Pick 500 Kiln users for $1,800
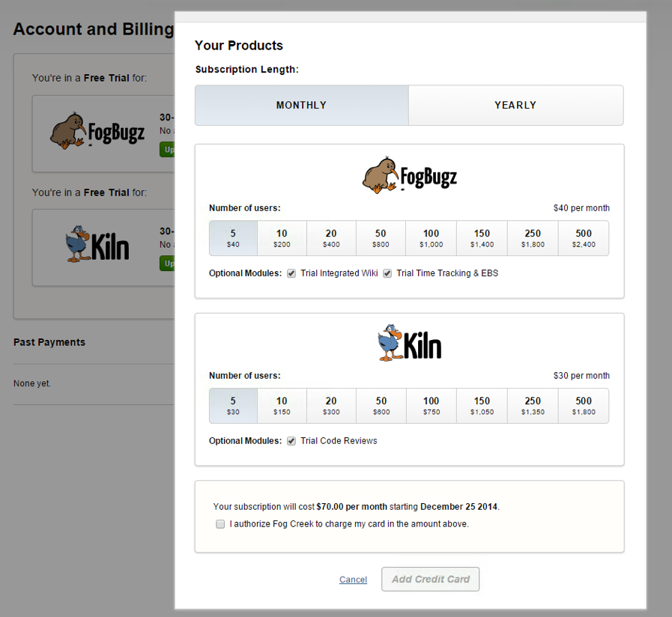The image size is (672, 617). [584, 406]
